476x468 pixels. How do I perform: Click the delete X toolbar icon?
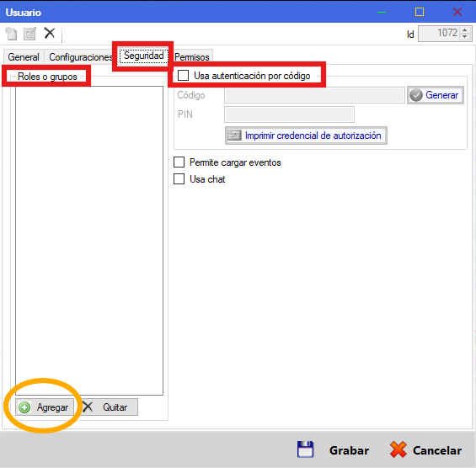(50, 33)
